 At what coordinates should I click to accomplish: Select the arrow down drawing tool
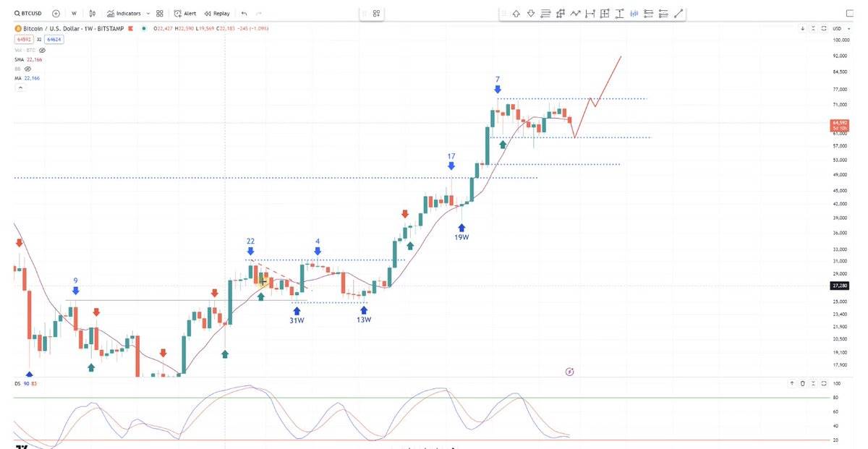point(531,13)
